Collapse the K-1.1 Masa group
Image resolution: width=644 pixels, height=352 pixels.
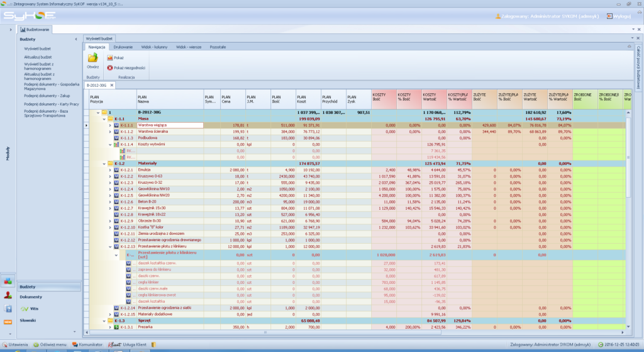tap(104, 119)
